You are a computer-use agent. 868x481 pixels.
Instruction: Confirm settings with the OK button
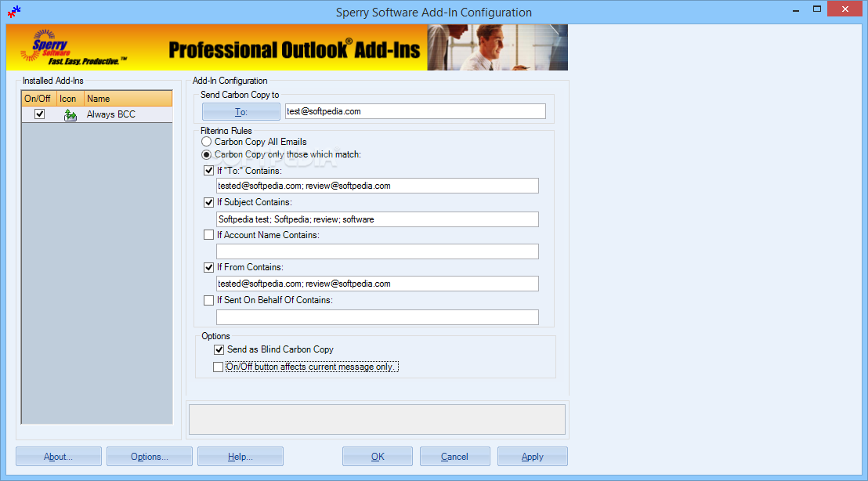[378, 457]
